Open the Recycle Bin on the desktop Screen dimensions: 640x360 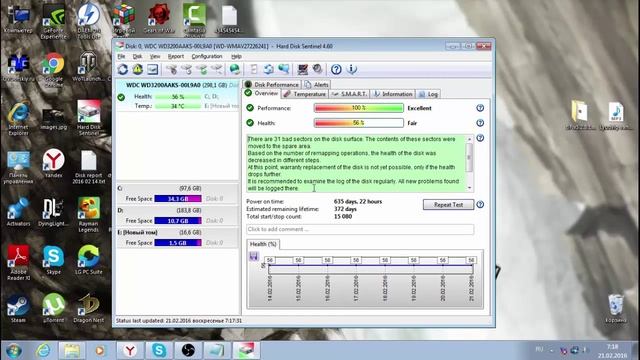[x=616, y=308]
